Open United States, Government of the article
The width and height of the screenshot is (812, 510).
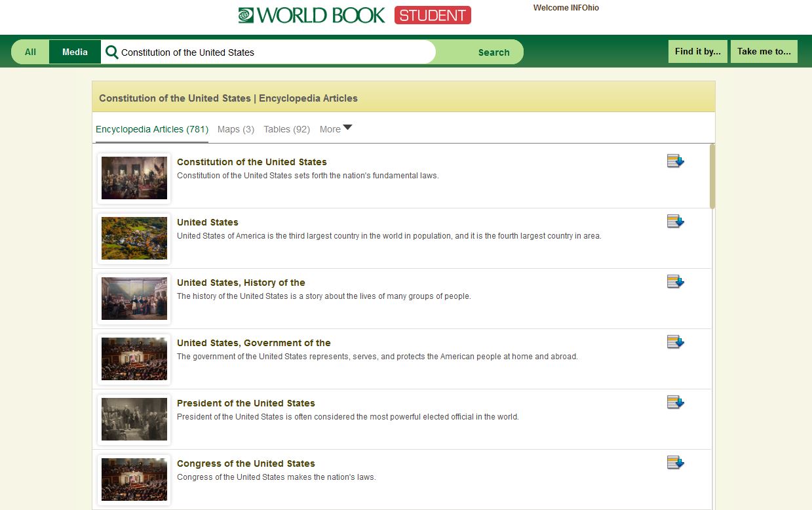point(254,343)
